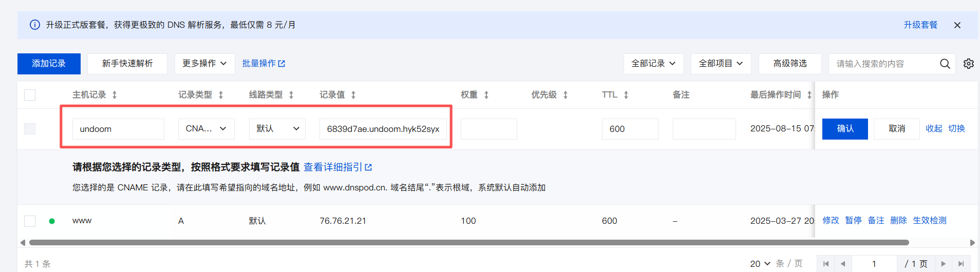The height and width of the screenshot is (272, 980).
Task: Click the 共 1 条 total count text
Action: click(x=37, y=264)
